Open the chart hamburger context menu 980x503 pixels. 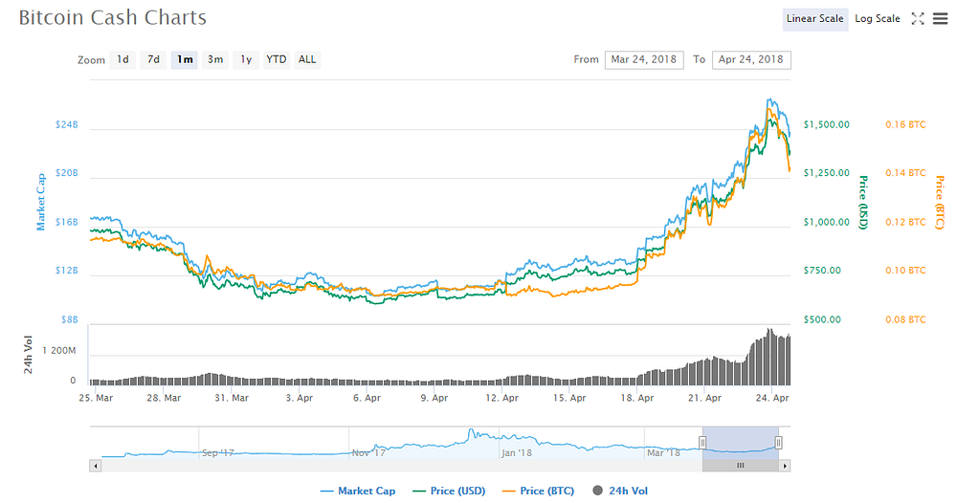[x=940, y=19]
